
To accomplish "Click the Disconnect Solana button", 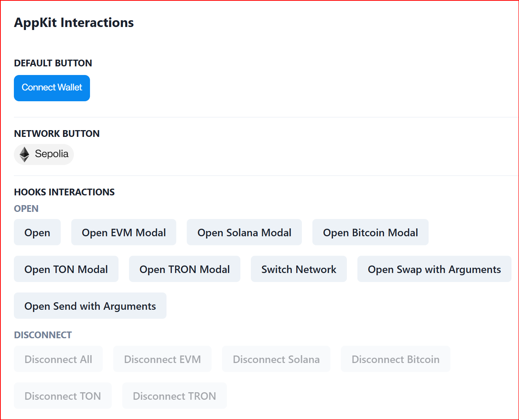I will coord(276,359).
